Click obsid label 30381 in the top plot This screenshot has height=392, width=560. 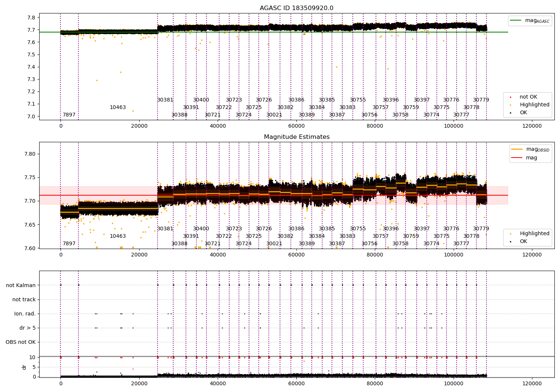165,100
